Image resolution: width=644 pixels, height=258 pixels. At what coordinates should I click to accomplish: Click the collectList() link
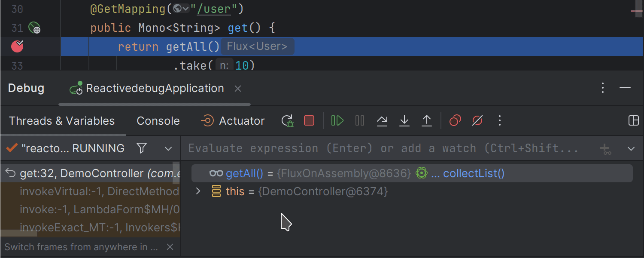click(x=474, y=173)
